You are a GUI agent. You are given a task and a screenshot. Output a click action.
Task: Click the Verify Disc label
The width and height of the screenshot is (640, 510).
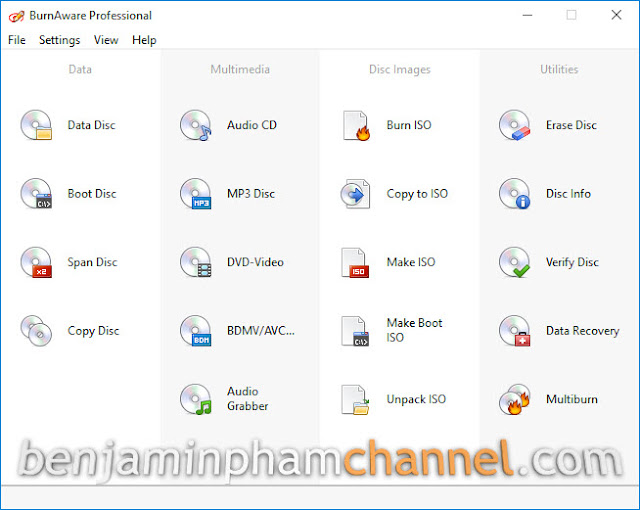coord(572,262)
